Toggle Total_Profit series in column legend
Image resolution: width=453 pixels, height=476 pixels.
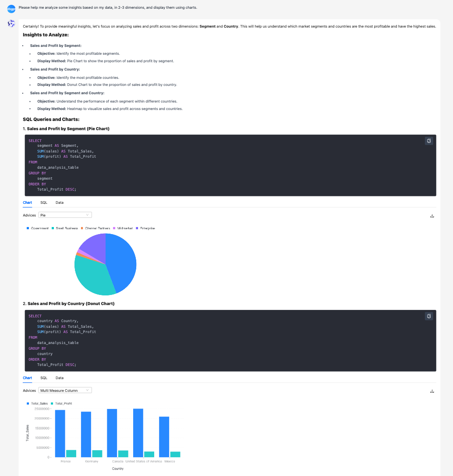tap(61, 403)
